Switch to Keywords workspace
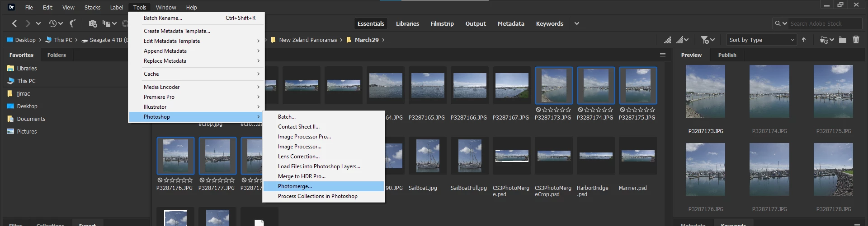 [550, 23]
